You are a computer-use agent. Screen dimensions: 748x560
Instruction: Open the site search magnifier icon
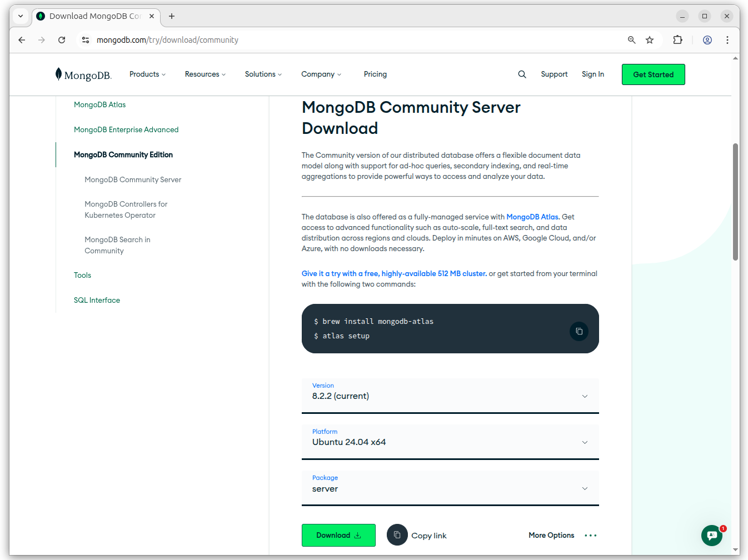pos(522,74)
